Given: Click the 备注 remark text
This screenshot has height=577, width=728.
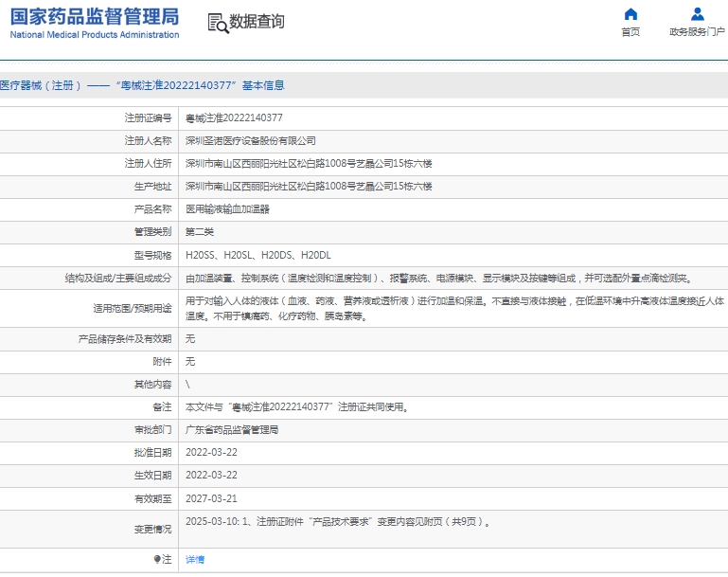Looking at the screenshot, I should point(297,407).
